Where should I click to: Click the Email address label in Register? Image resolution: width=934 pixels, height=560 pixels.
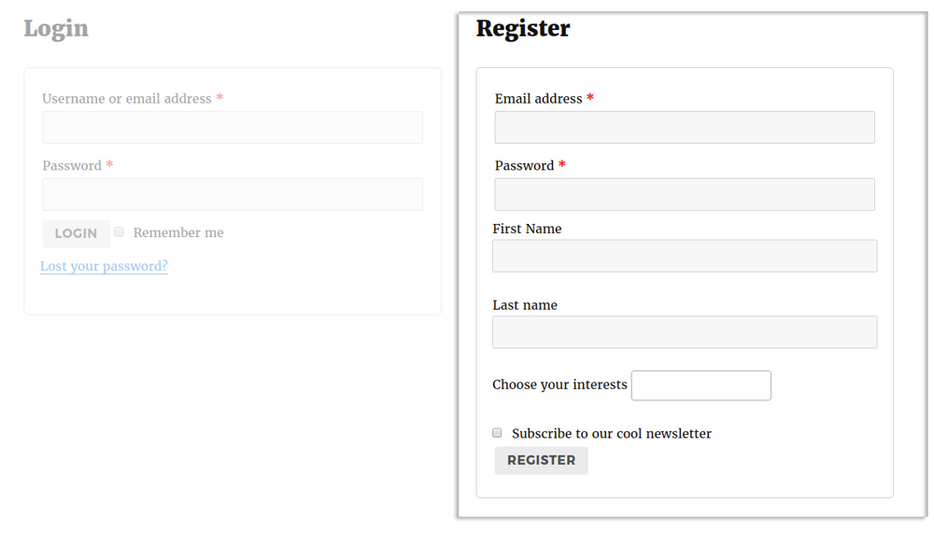point(539,99)
